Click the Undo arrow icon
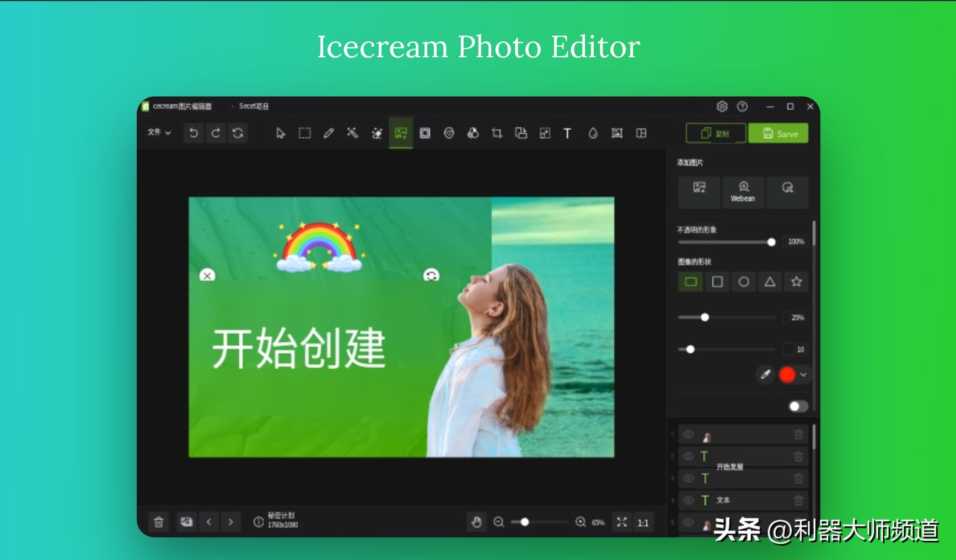This screenshot has width=956, height=560. (193, 133)
